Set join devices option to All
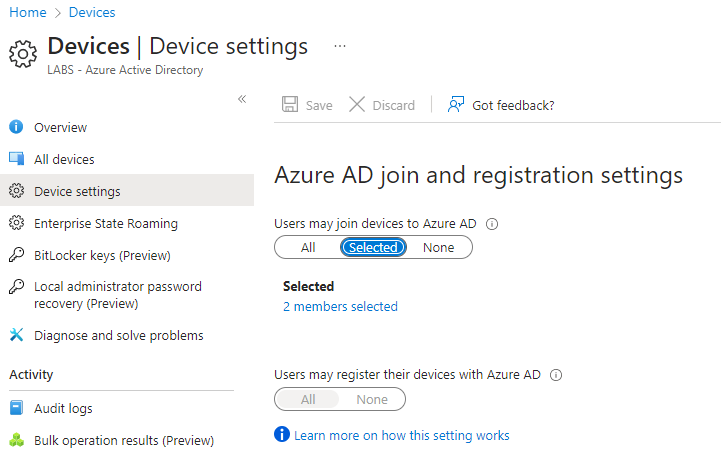Screen dimensions: 721x456 tap(308, 247)
